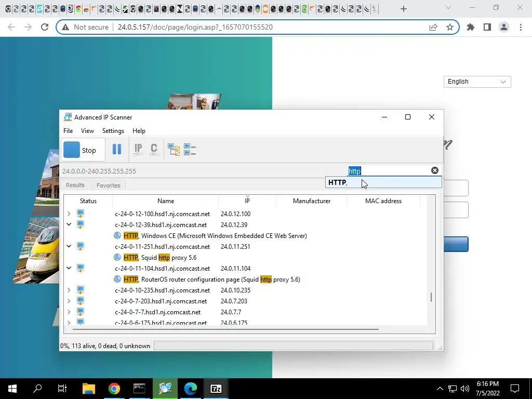Select HTTP, Windows CE web server entry
Image resolution: width=532 pixels, height=399 pixels.
(x=215, y=235)
